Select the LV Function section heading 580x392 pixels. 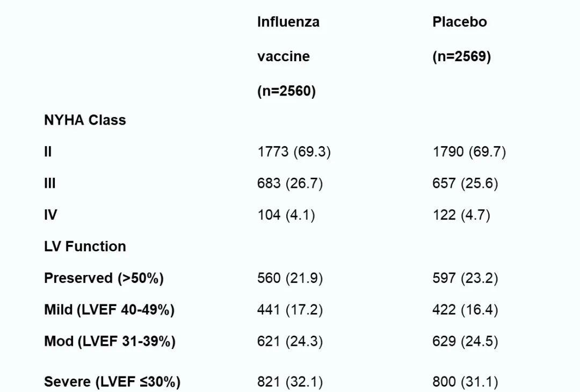85,246
